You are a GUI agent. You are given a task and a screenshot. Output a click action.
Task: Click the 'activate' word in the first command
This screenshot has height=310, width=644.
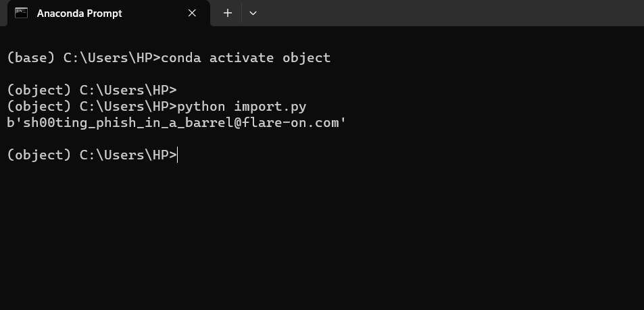[x=241, y=57]
